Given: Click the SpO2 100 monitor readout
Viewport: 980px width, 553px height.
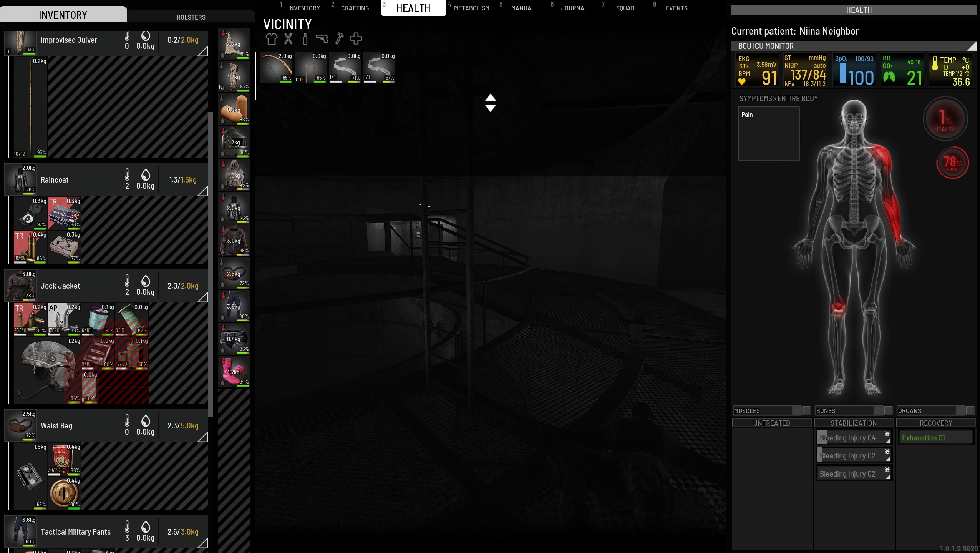Looking at the screenshot, I should pyautogui.click(x=854, y=70).
